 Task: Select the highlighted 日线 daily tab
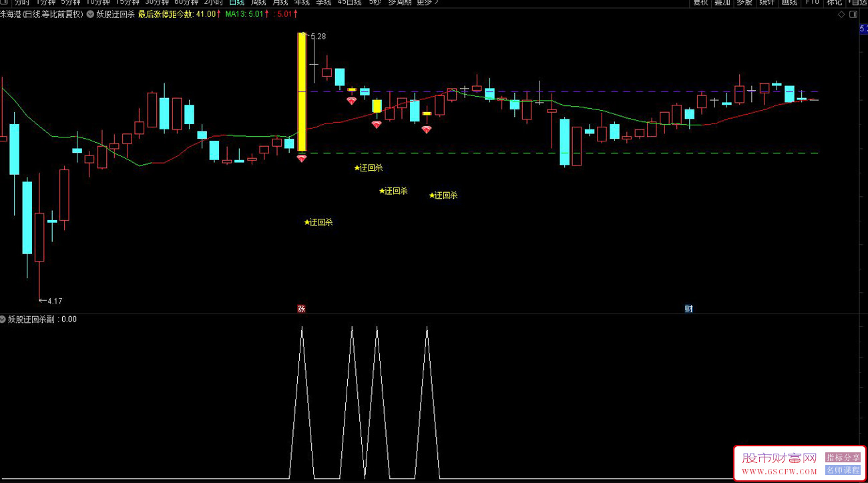tap(236, 2)
